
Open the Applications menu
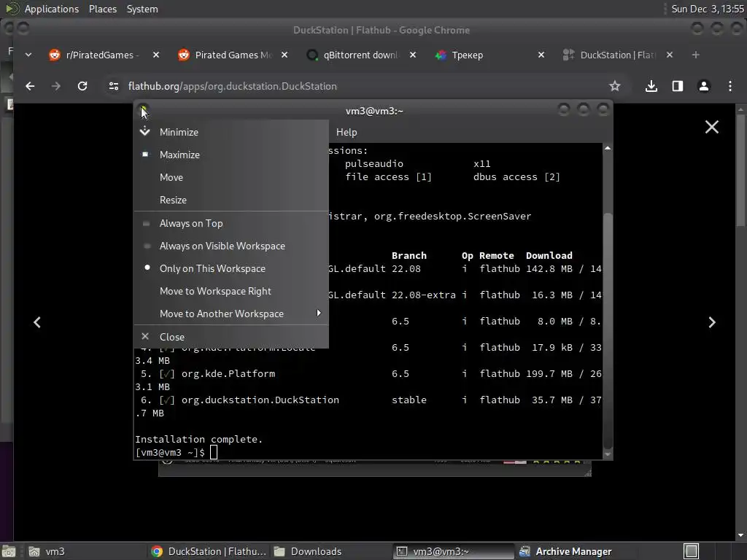coord(52,9)
